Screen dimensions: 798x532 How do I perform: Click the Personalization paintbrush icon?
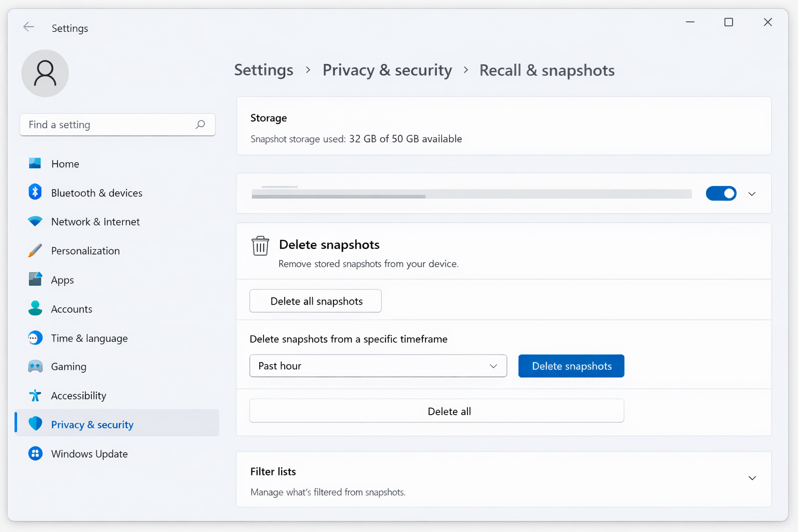(35, 250)
